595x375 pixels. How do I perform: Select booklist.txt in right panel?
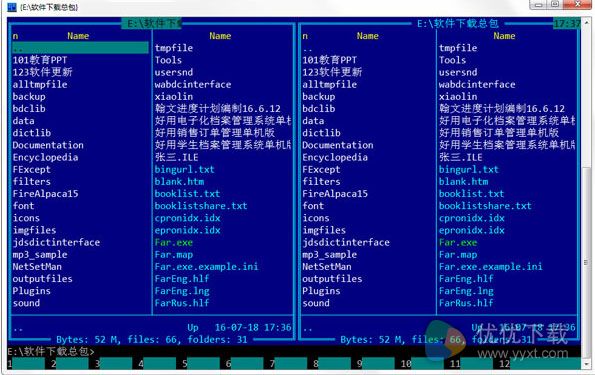point(472,194)
